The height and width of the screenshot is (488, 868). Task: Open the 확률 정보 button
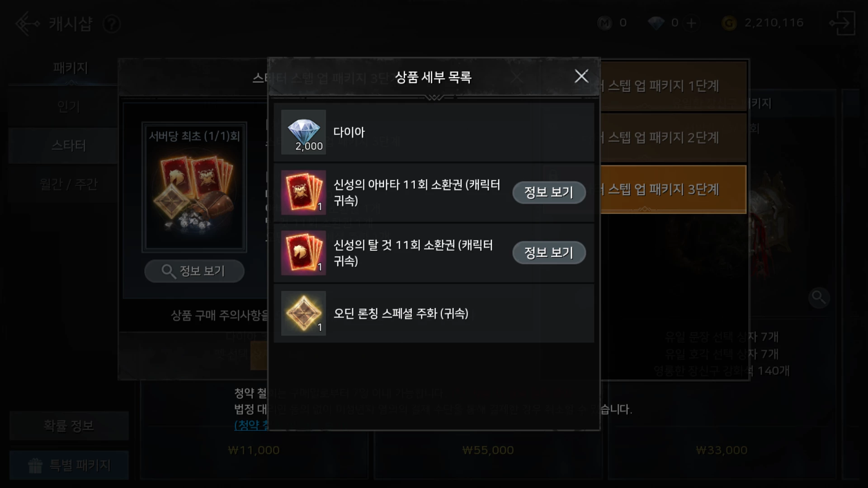tap(69, 426)
